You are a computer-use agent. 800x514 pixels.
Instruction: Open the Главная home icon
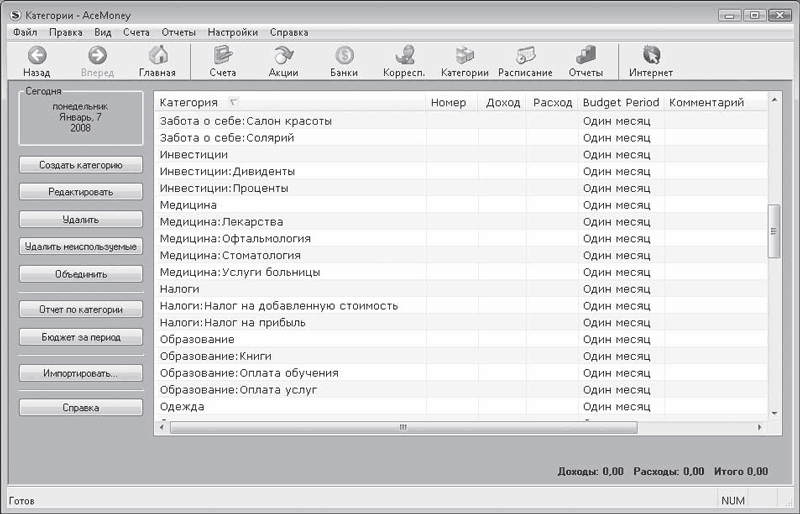pos(158,55)
